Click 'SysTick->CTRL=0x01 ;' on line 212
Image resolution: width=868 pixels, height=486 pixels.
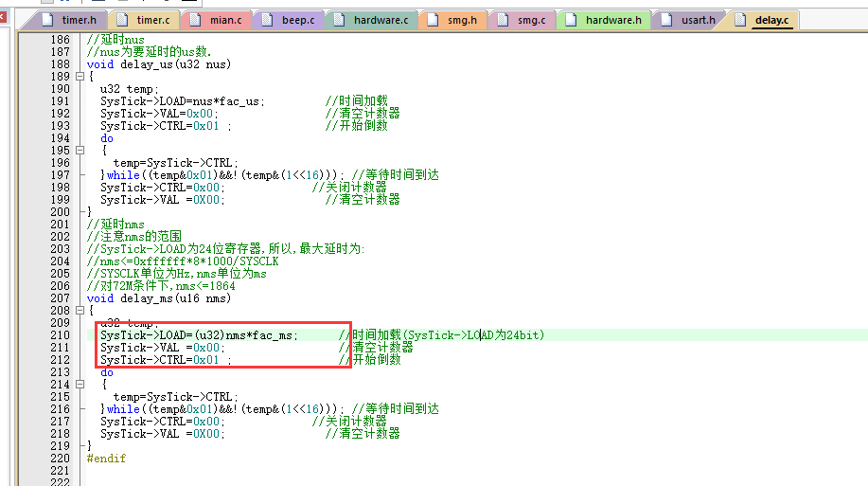tap(166, 360)
